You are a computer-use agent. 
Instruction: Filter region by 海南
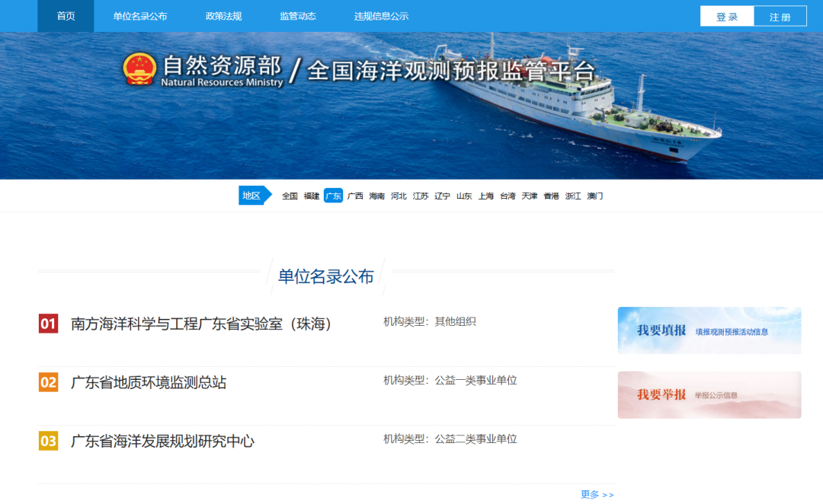[377, 196]
